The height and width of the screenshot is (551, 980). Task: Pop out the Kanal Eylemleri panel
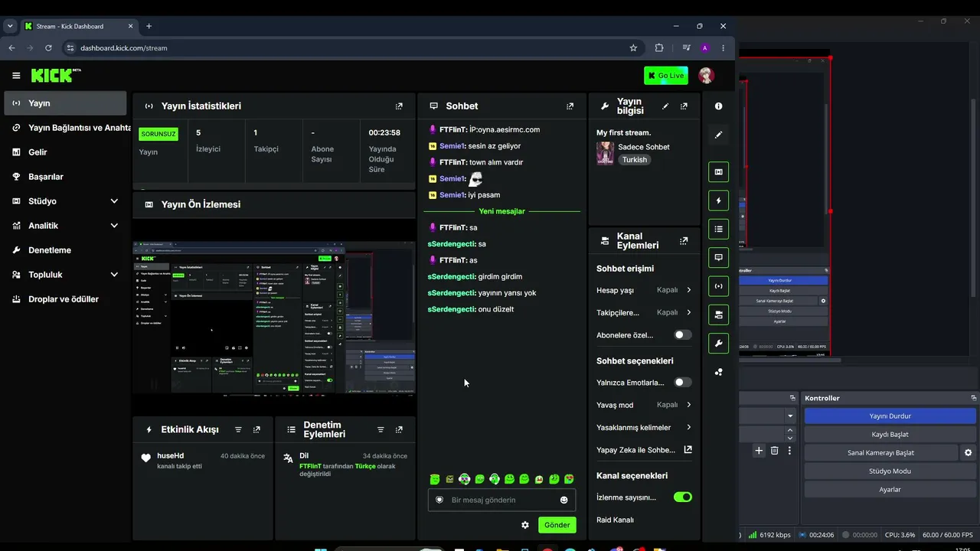684,241
